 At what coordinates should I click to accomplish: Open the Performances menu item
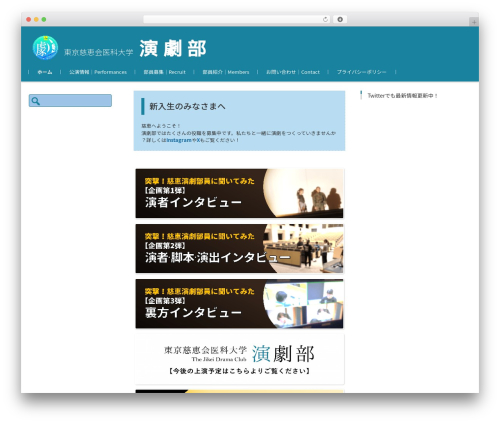tap(98, 72)
